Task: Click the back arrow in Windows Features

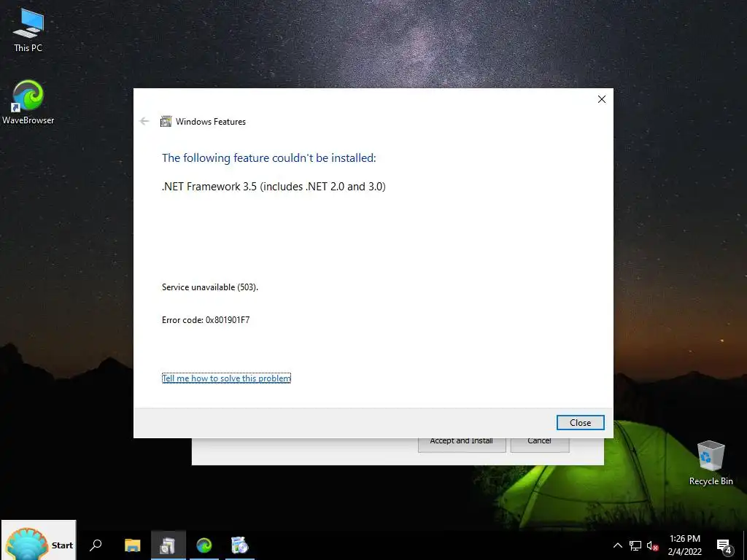Action: point(144,122)
